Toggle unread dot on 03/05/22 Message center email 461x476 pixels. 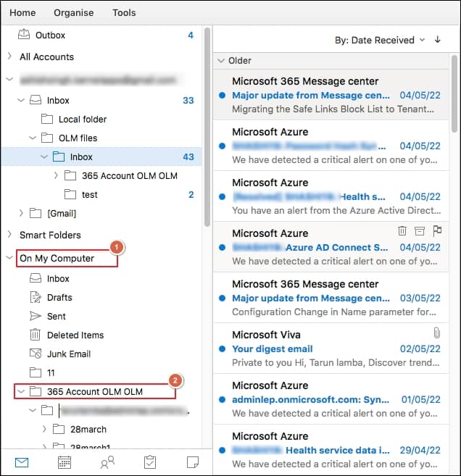[222, 298]
